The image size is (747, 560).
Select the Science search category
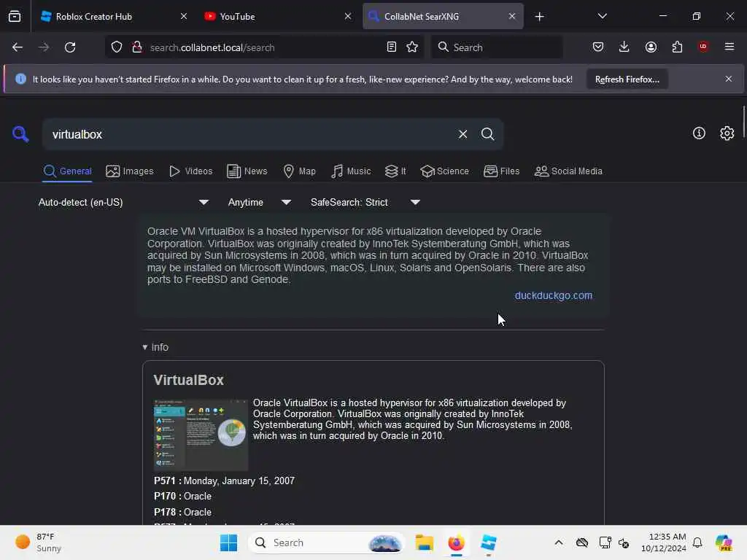[444, 171]
